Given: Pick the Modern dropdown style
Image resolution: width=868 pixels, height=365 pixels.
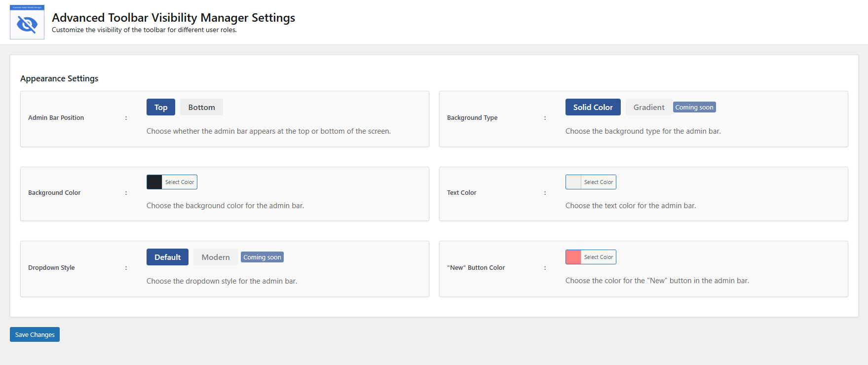Looking at the screenshot, I should [x=216, y=257].
